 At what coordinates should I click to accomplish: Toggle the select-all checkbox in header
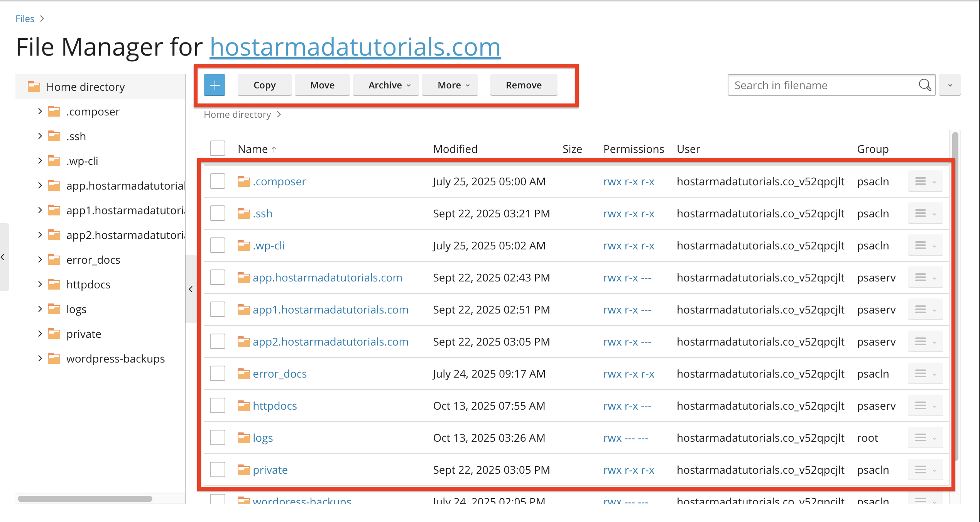[x=218, y=149]
